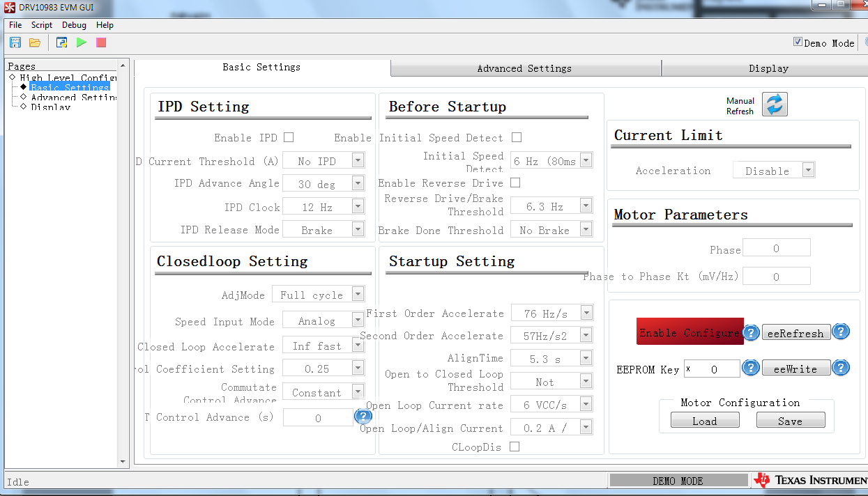
Task: Toggle Enable Reverse Drive checkbox
Action: tap(515, 183)
